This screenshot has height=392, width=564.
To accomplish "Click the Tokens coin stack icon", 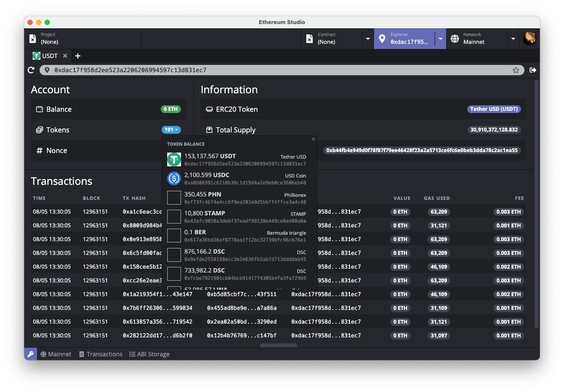I will (x=40, y=130).
